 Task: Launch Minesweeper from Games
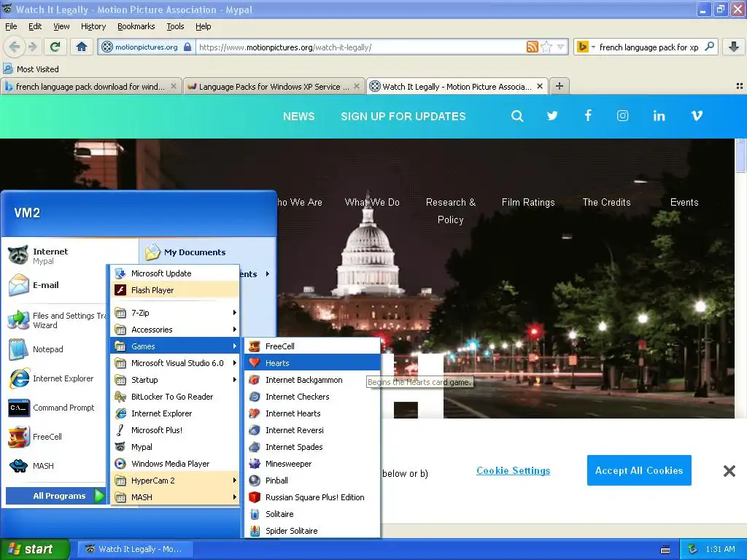(x=312, y=464)
